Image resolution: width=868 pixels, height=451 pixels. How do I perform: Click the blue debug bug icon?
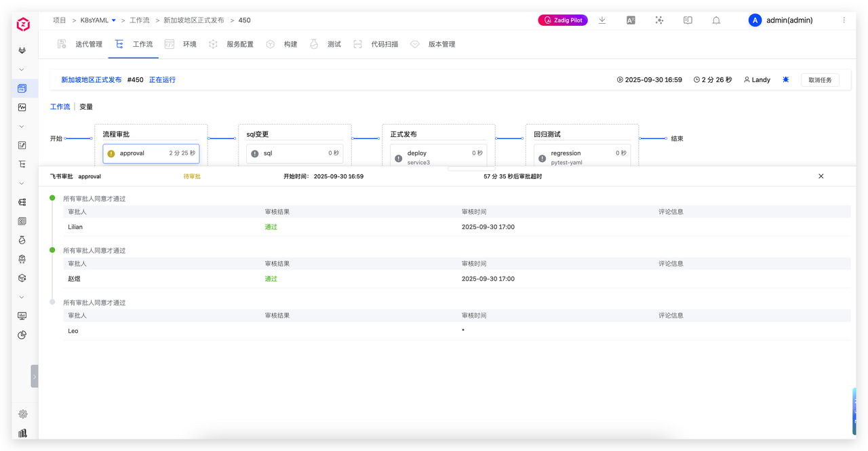point(785,79)
